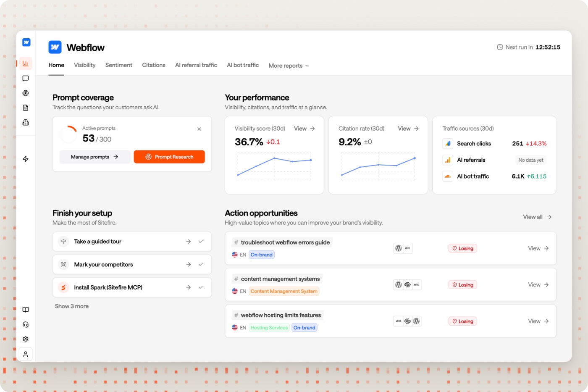The width and height of the screenshot is (588, 392).
Task: Click the Manage prompts button
Action: pos(94,157)
